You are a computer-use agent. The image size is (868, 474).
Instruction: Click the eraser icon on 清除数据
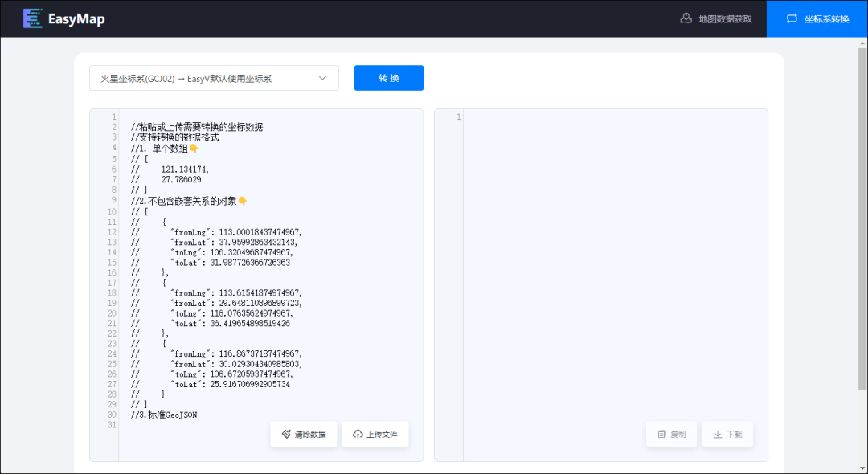286,434
